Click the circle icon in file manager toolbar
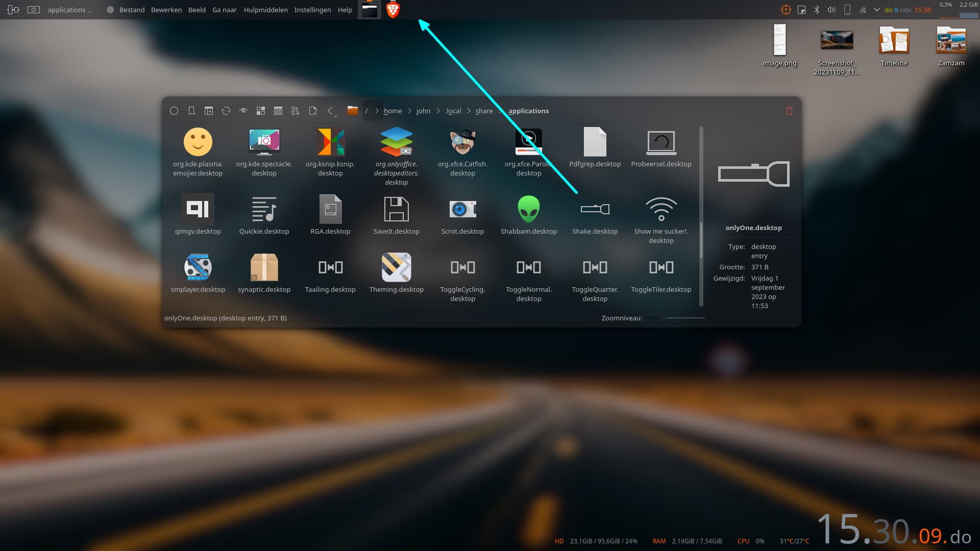This screenshot has height=551, width=980. (x=174, y=111)
